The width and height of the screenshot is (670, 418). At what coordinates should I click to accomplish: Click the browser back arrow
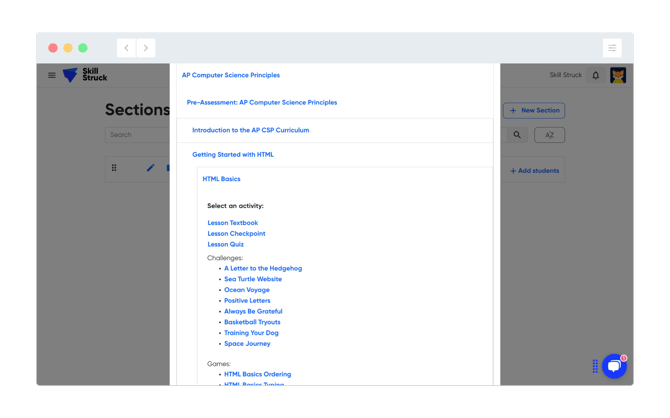pyautogui.click(x=127, y=48)
